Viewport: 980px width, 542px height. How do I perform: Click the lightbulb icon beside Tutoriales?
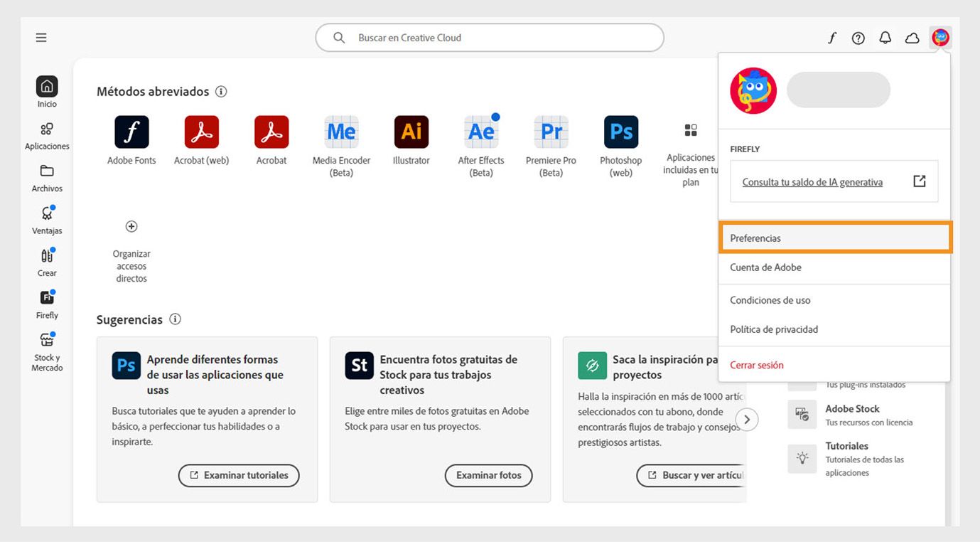click(802, 459)
